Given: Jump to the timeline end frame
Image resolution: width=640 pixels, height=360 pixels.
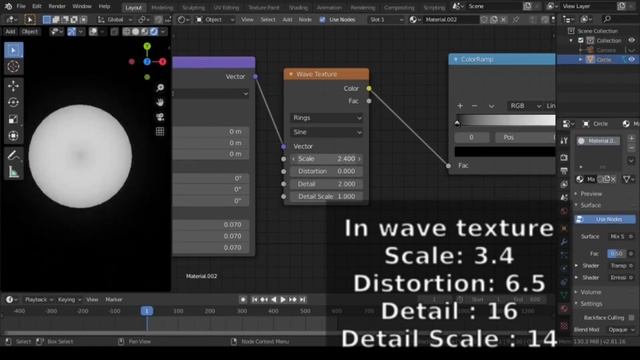Looking at the screenshot, I should coord(302,300).
